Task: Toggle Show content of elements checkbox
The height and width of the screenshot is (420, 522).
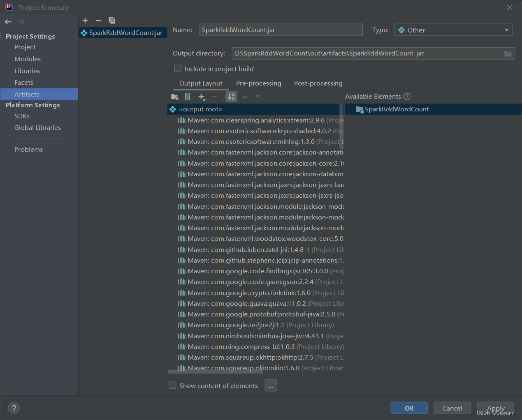Action: [x=173, y=385]
